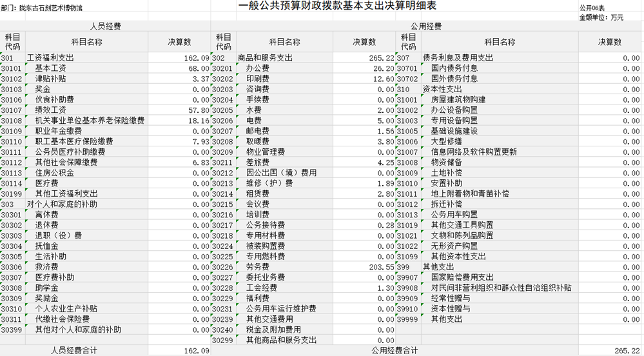Select the 工会经费 value 1.30
Screen dimensions: 644x356
pos(364,288)
